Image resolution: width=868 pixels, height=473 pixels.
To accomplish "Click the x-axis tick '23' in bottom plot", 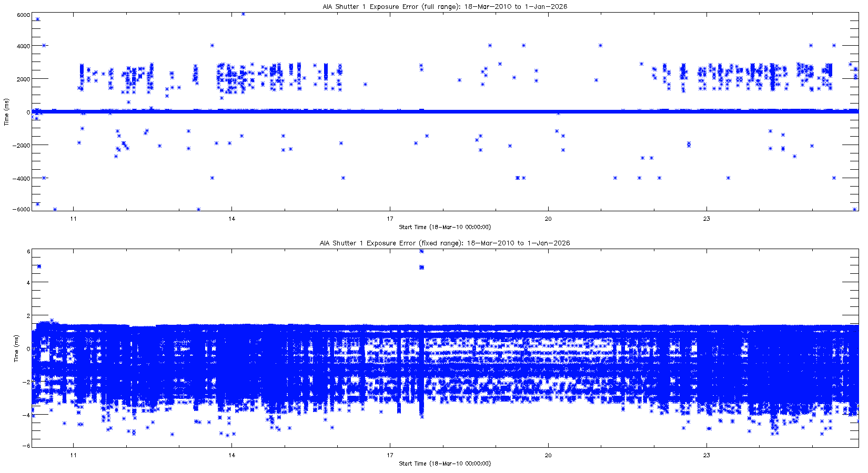I will 706,456.
